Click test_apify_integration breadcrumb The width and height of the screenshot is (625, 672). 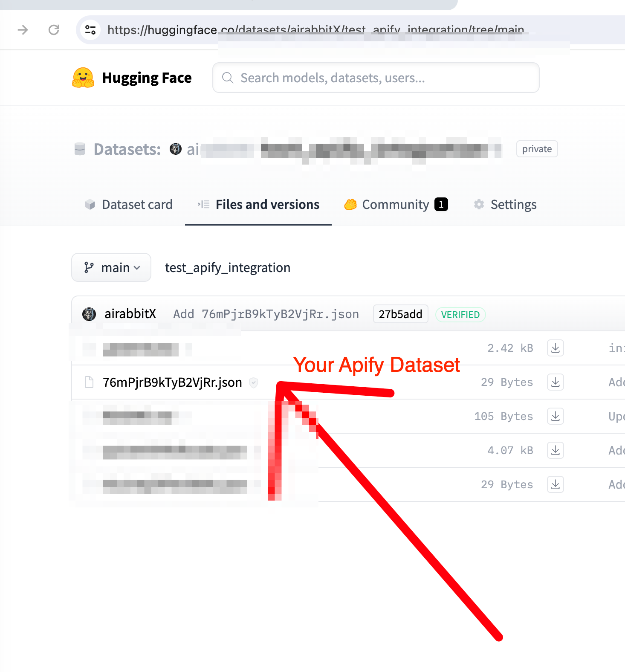point(228,268)
